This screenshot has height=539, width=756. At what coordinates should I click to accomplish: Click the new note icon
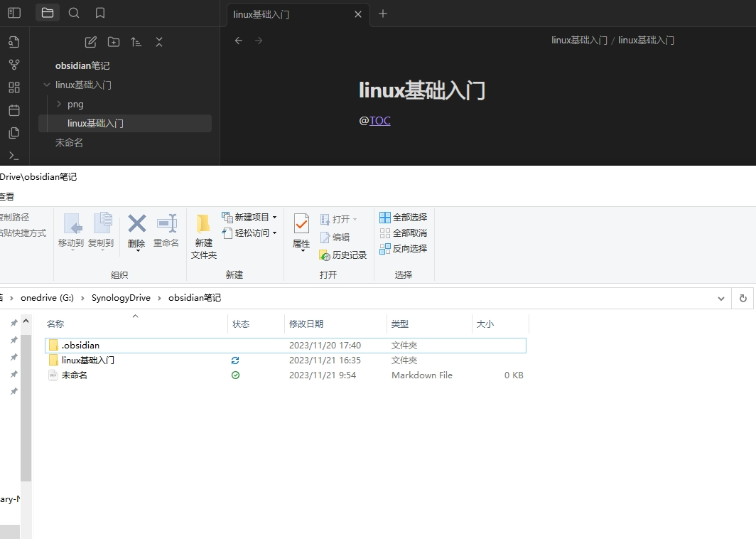[91, 42]
